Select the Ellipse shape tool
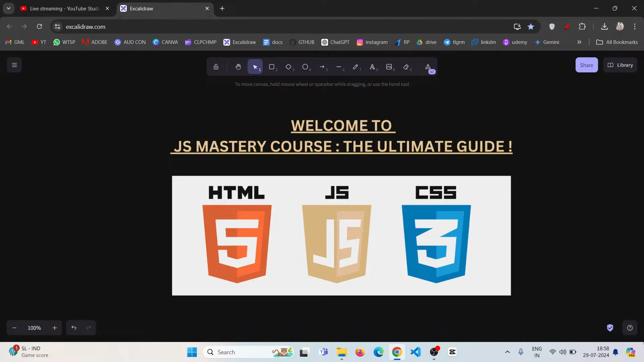The height and width of the screenshot is (362, 644). [305, 67]
